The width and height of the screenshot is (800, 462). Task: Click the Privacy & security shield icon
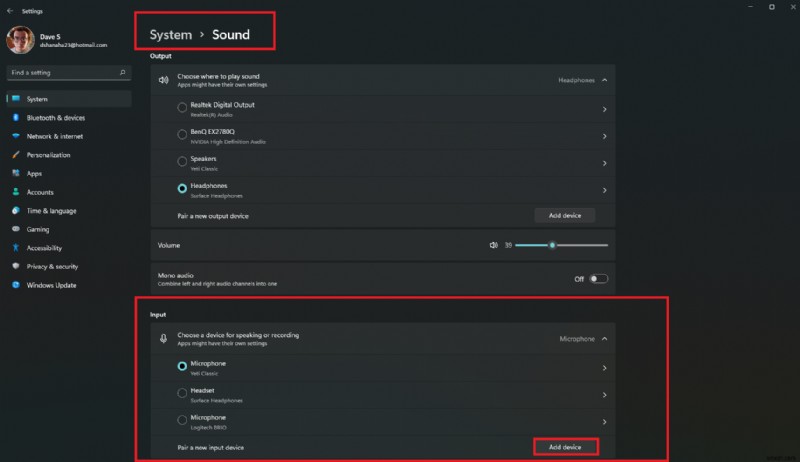click(16, 266)
